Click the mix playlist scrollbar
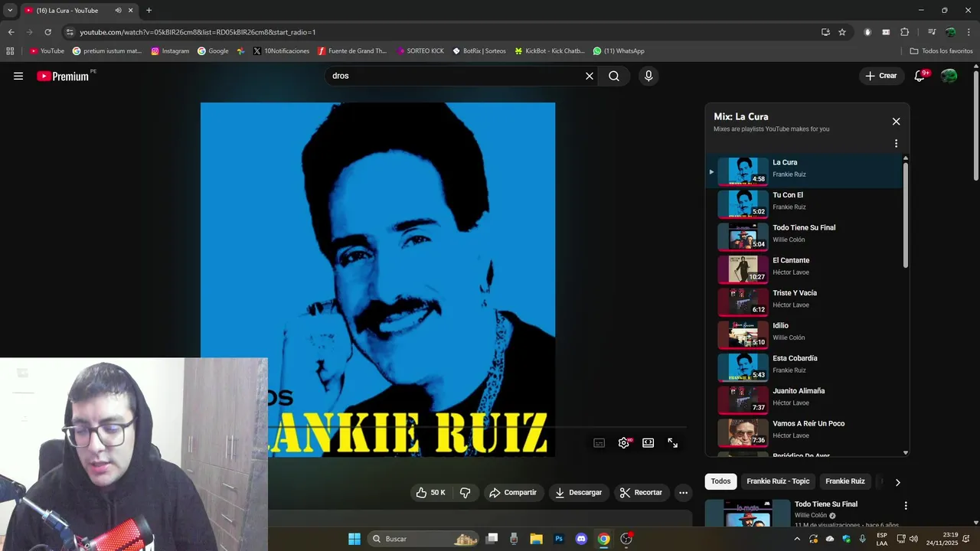The height and width of the screenshot is (551, 980). (x=906, y=214)
